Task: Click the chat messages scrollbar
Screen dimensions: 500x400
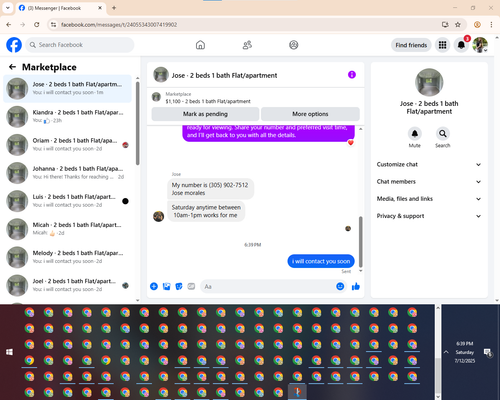Action: click(x=360, y=242)
